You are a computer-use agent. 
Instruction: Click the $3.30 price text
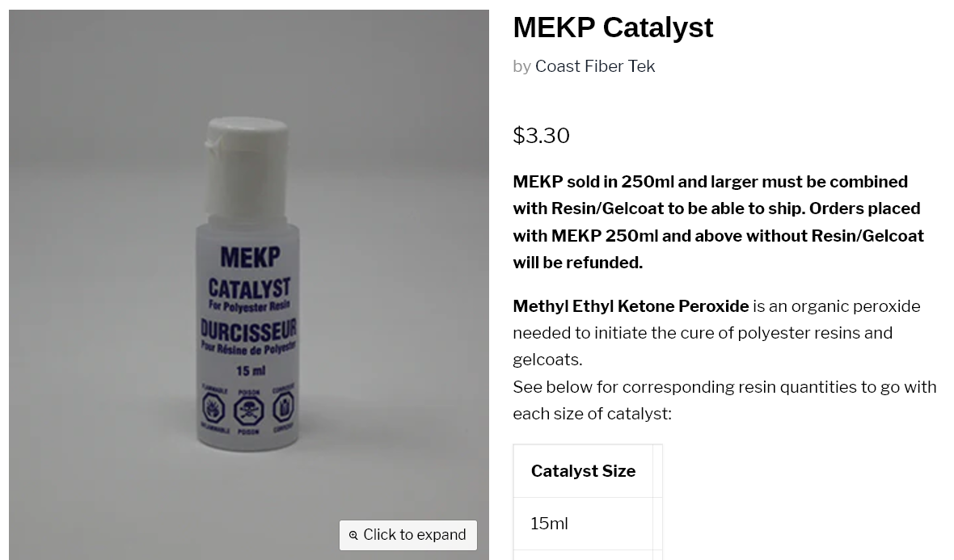(541, 135)
